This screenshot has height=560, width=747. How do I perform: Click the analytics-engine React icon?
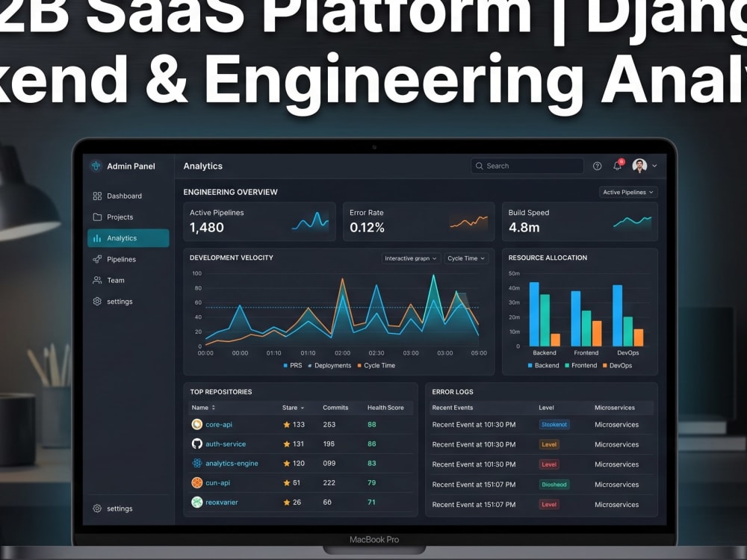pos(196,463)
